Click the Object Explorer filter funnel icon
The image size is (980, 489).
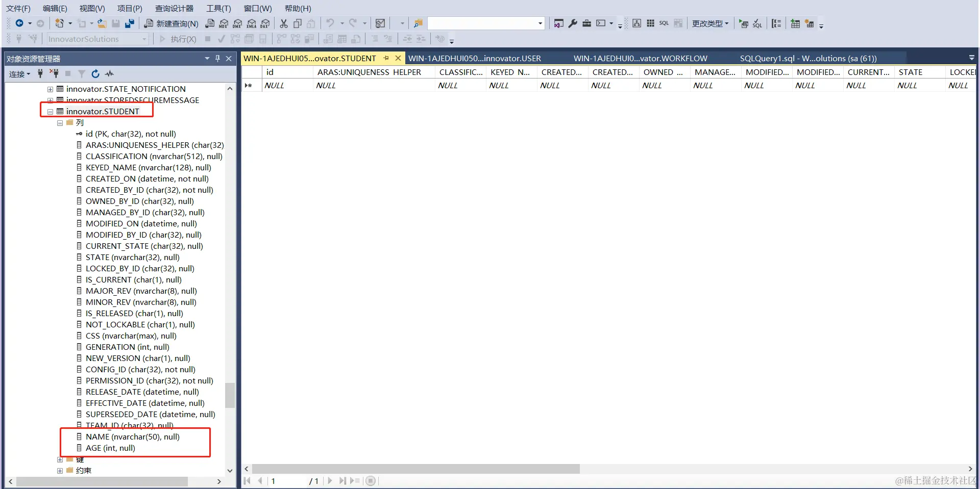(x=82, y=74)
